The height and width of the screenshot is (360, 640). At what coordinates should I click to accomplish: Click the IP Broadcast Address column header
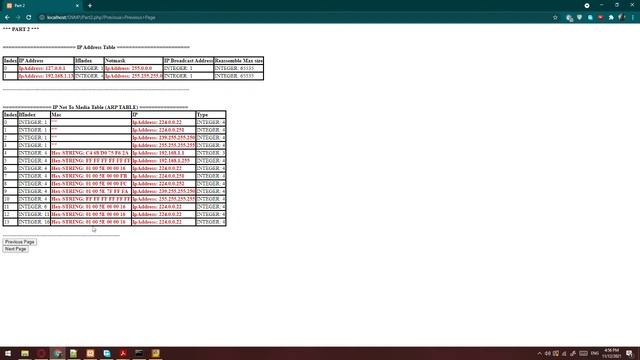click(188, 60)
